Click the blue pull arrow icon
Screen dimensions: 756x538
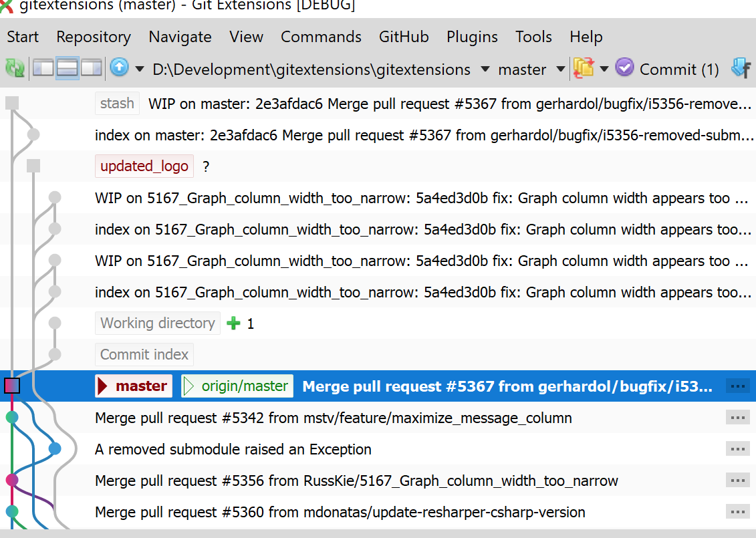(119, 69)
